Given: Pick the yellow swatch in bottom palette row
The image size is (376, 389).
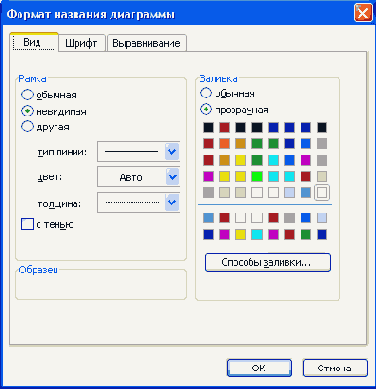Looking at the screenshot, I should pyautogui.click(x=241, y=234).
